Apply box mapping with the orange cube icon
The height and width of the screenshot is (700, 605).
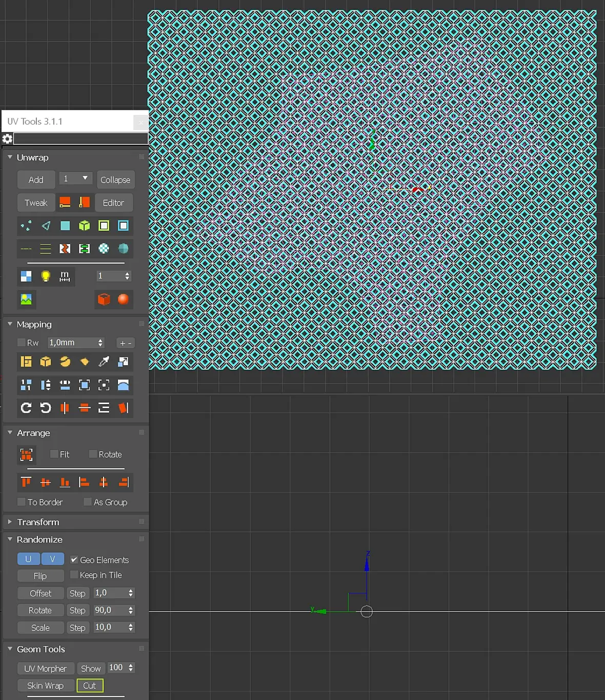coord(104,299)
